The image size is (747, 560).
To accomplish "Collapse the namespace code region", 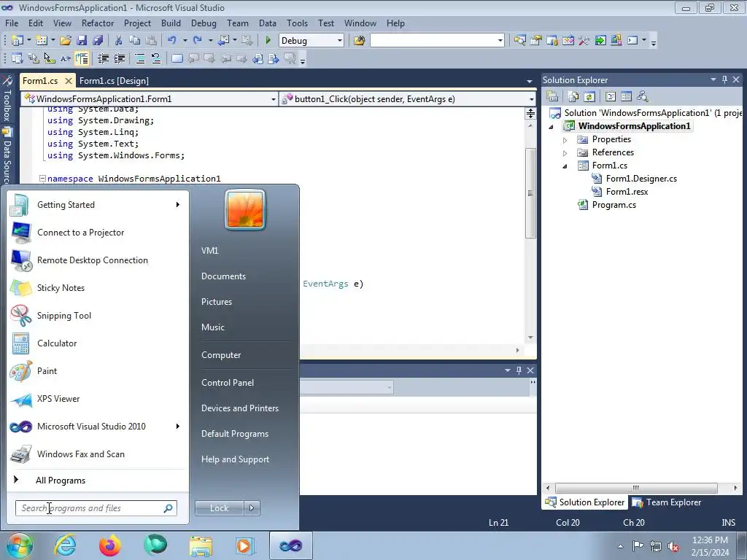I will coord(42,179).
